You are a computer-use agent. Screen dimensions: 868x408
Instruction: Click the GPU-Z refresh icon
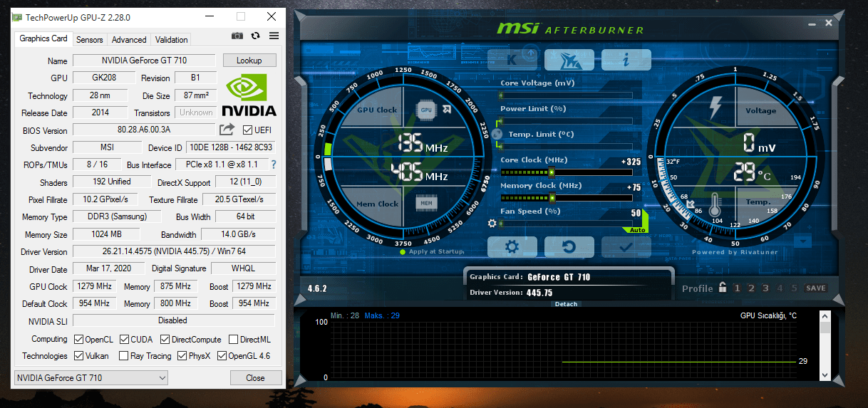[x=256, y=36]
